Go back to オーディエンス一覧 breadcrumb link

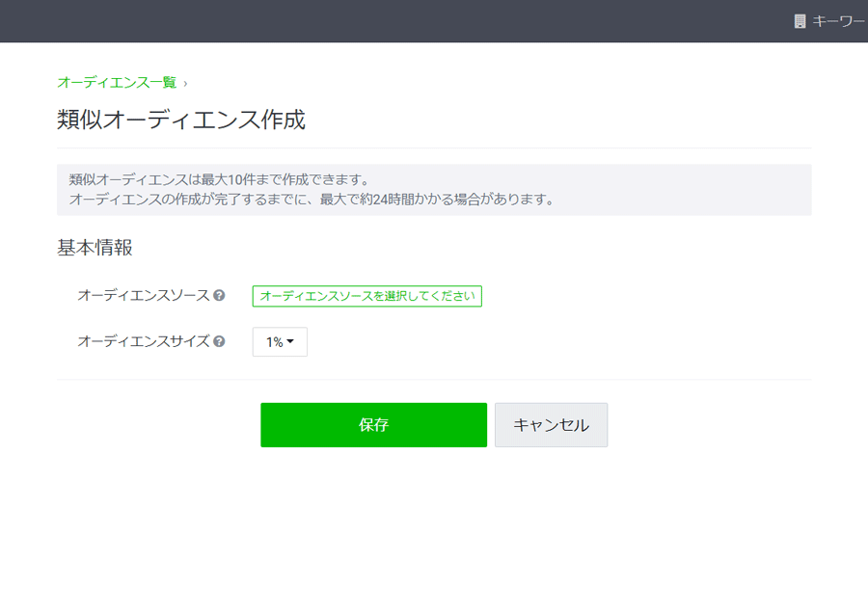click(x=117, y=83)
